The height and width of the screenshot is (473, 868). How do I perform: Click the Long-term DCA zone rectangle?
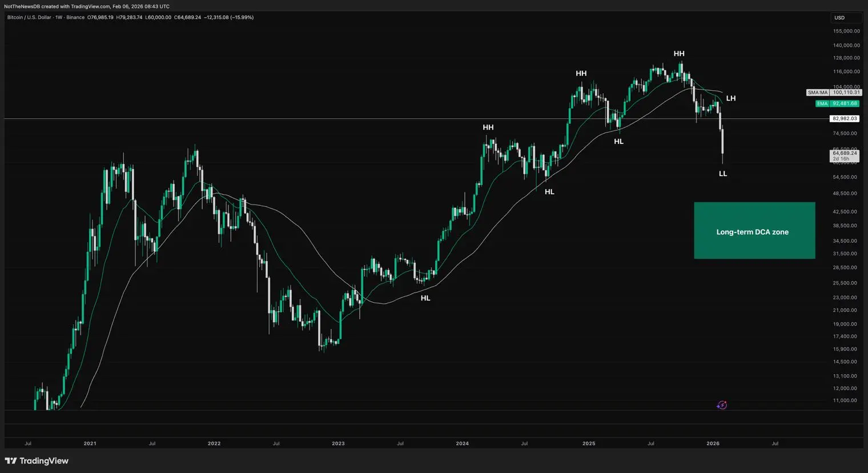(754, 231)
